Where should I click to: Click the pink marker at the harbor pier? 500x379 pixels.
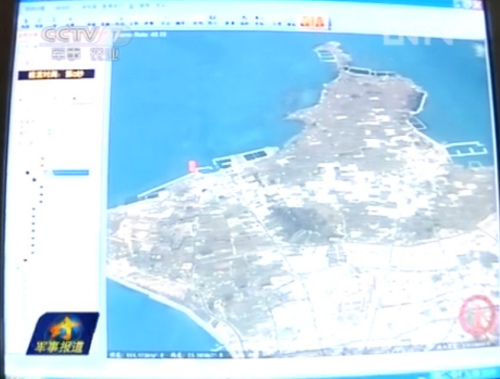(193, 166)
